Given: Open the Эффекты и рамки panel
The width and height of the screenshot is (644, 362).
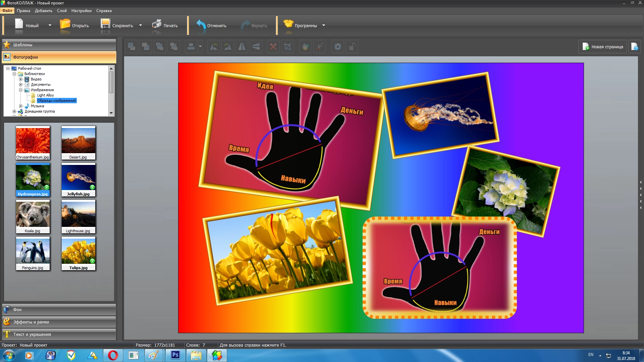Looking at the screenshot, I should (x=59, y=322).
